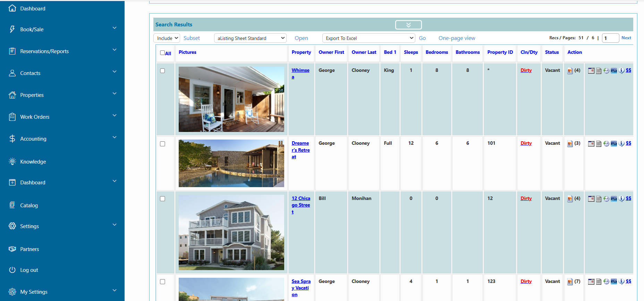This screenshot has width=644, height=301.
Task: Open the blue chart icon for Dreamer's Retreat
Action: tap(614, 144)
